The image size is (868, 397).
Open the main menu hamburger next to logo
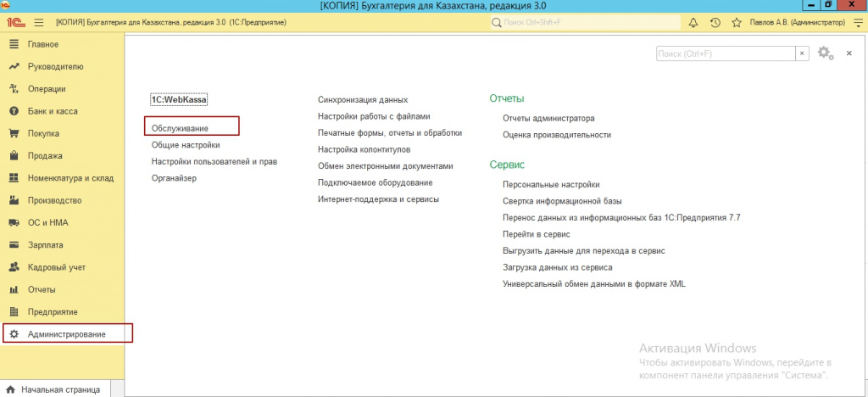tap(38, 22)
